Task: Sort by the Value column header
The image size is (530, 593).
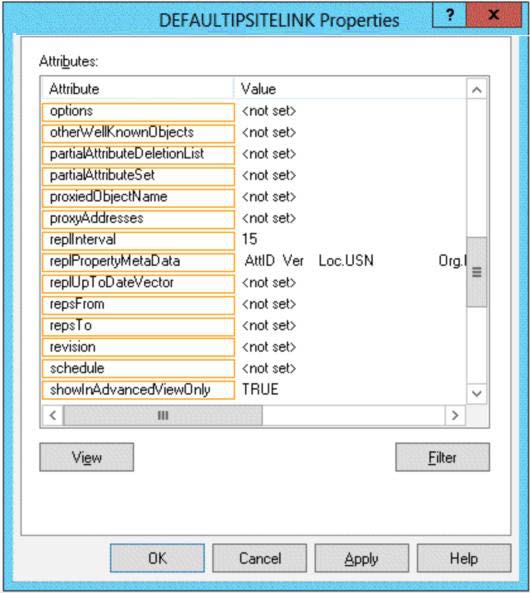Action: pos(350,89)
